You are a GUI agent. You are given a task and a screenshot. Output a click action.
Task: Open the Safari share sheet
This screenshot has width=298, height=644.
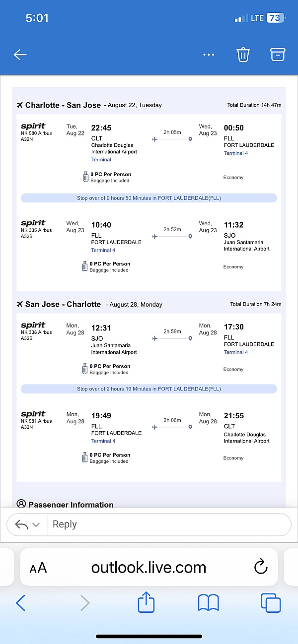pyautogui.click(x=146, y=603)
